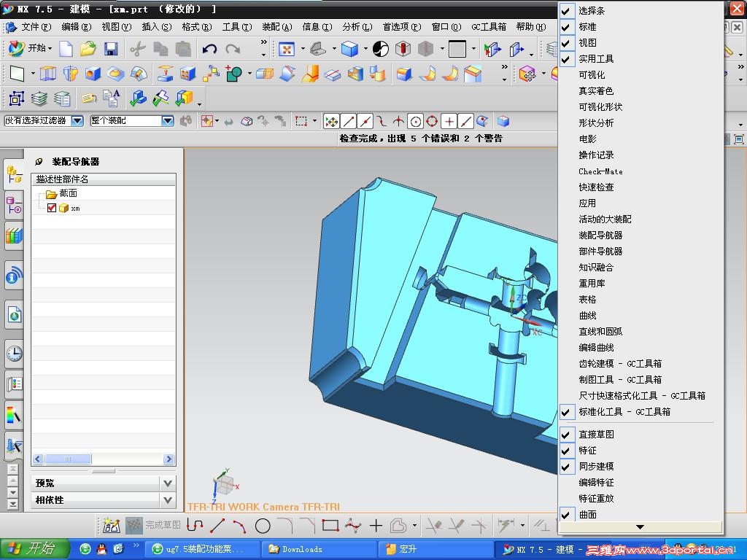Open the 装配(A) menu
This screenshot has width=747, height=560.
[x=276, y=27]
